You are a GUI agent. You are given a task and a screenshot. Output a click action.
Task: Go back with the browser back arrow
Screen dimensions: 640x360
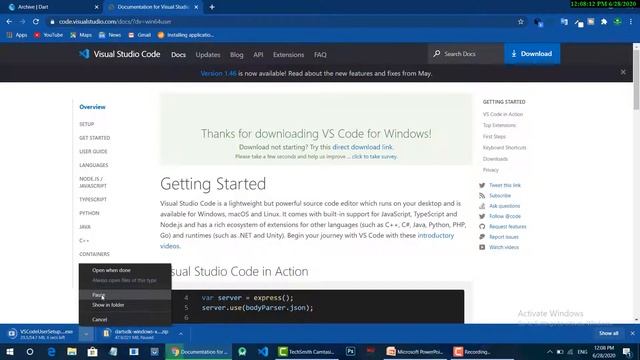pos(9,22)
